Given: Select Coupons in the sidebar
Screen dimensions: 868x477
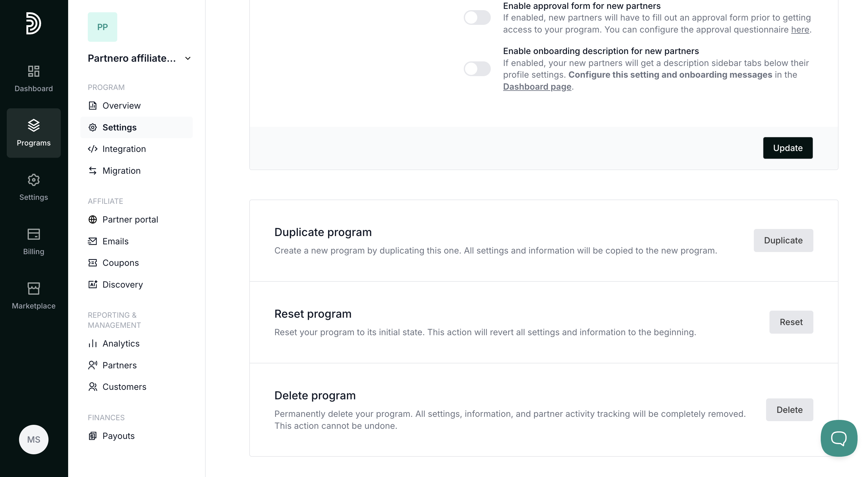Looking at the screenshot, I should (120, 263).
